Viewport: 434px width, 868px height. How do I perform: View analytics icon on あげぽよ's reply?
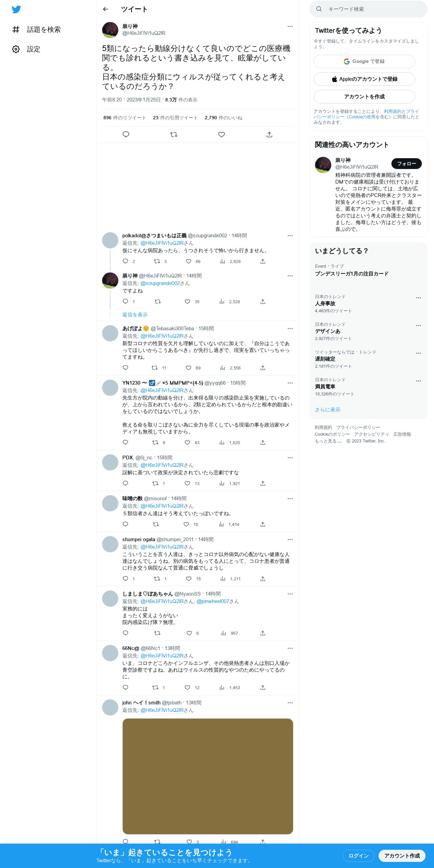222,368
